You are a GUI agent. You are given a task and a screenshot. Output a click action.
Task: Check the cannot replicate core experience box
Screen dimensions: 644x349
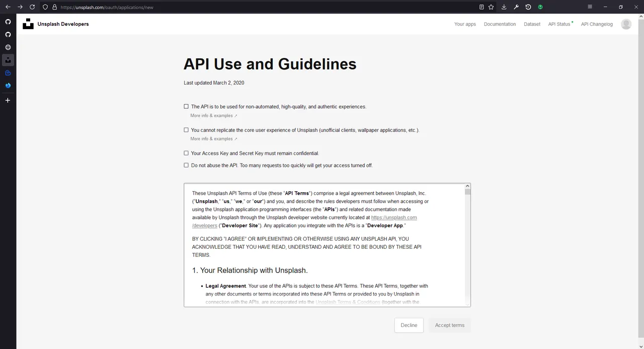pyautogui.click(x=186, y=130)
